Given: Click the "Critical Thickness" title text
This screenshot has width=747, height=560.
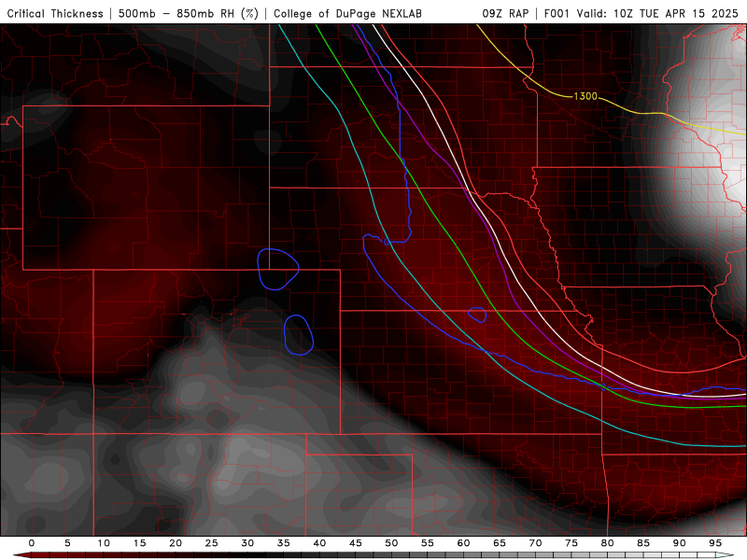Looking at the screenshot, I should tap(55, 13).
